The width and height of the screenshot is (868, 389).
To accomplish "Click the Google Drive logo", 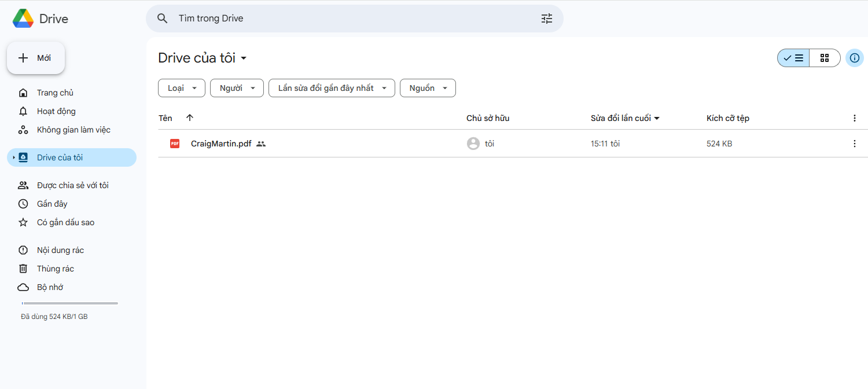I will (23, 19).
